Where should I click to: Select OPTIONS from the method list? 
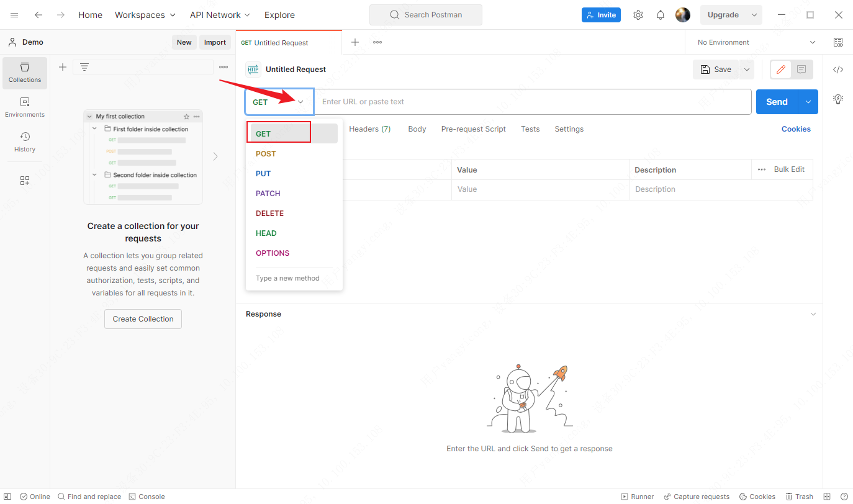coord(294,253)
